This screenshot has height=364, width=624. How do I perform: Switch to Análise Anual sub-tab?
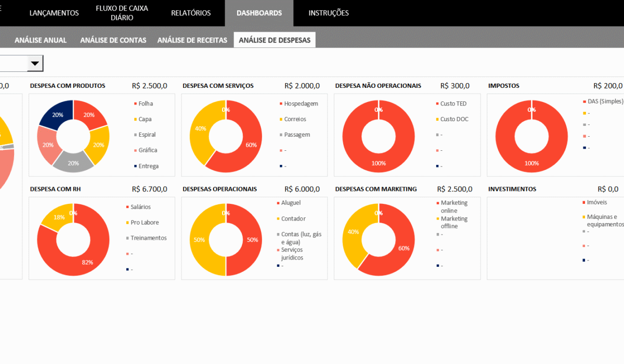41,40
